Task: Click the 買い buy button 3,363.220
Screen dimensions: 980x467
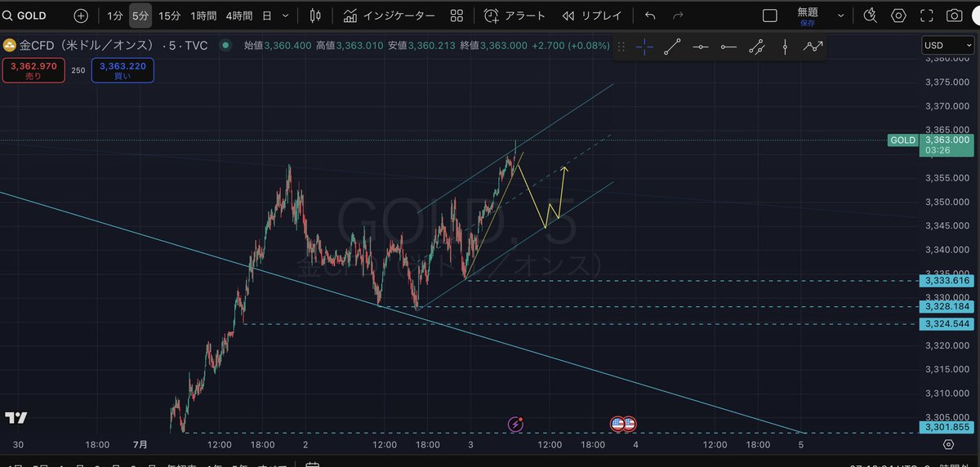Action: (x=122, y=70)
